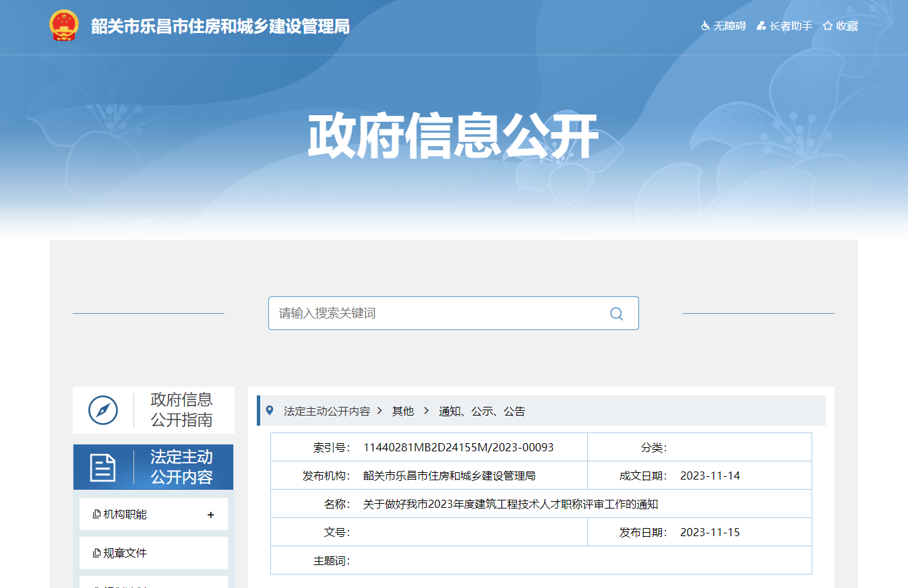This screenshot has width=908, height=588.
Task: Expand 机构职能 with the plus sign
Action: (210, 515)
